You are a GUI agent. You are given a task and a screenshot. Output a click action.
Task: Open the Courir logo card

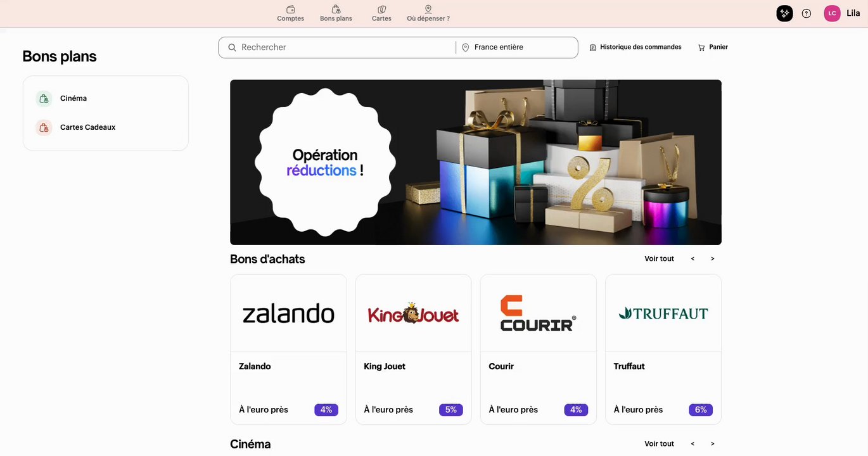pos(539,313)
